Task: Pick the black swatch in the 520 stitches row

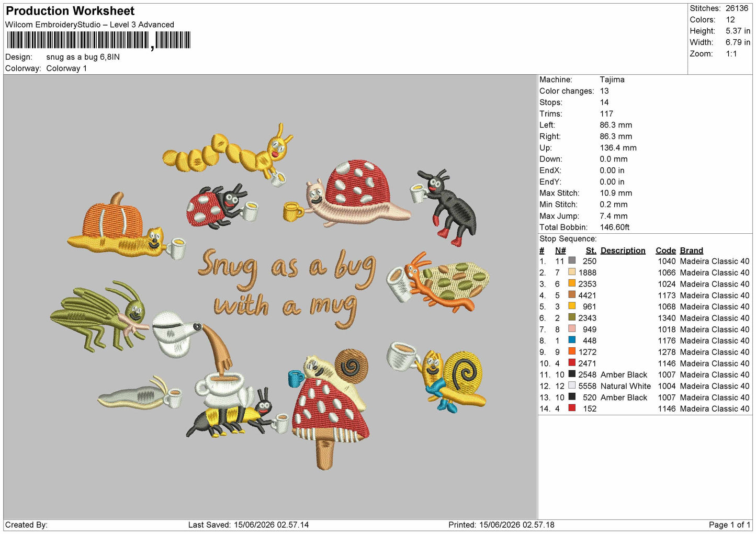Action: 572,397
